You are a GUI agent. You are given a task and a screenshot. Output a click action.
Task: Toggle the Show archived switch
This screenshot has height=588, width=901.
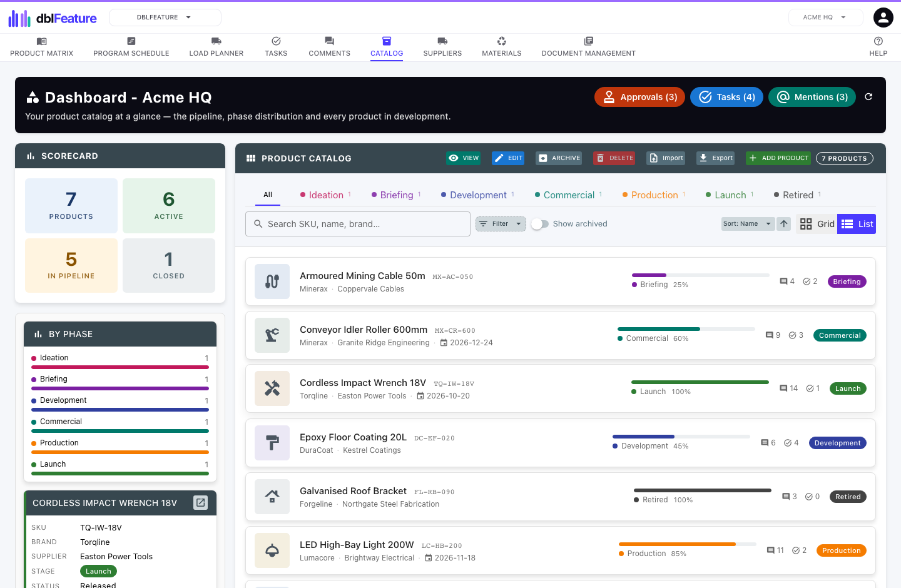click(540, 224)
